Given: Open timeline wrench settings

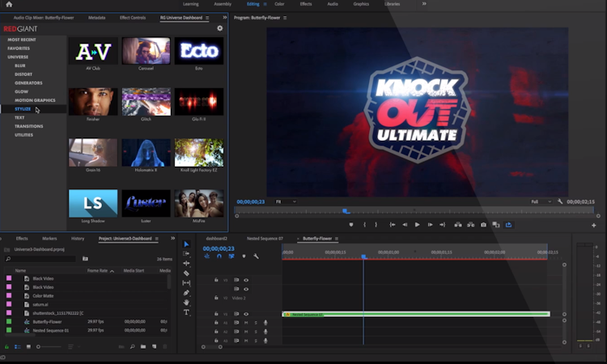Looking at the screenshot, I should pyautogui.click(x=256, y=256).
